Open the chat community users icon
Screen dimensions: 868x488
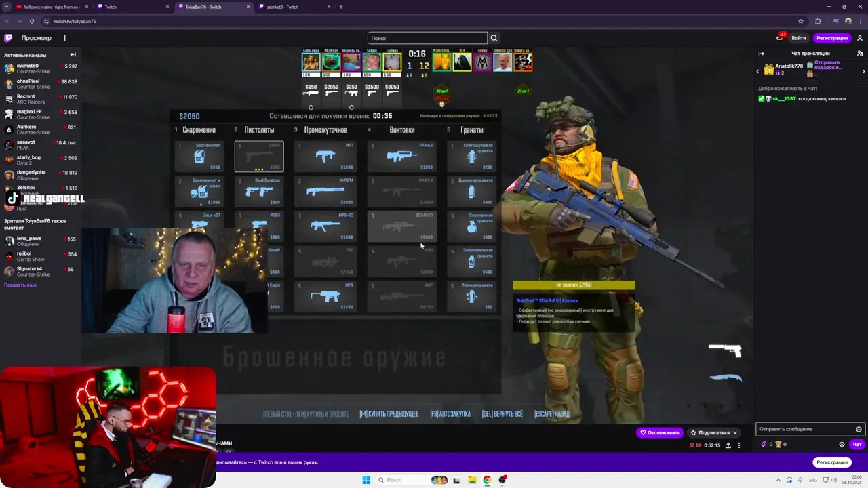(860, 54)
